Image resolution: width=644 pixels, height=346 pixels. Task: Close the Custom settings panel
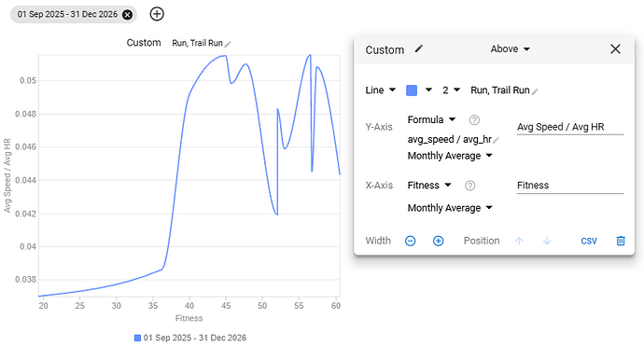[x=615, y=49]
